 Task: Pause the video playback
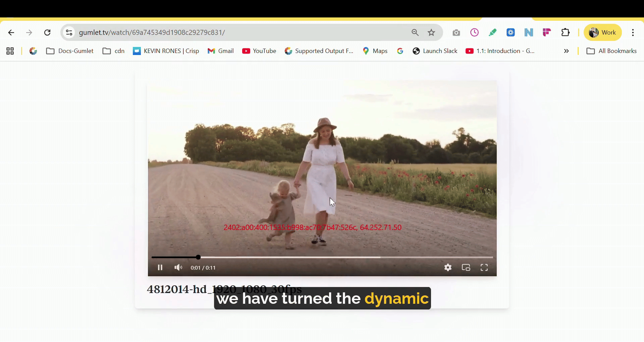click(160, 268)
